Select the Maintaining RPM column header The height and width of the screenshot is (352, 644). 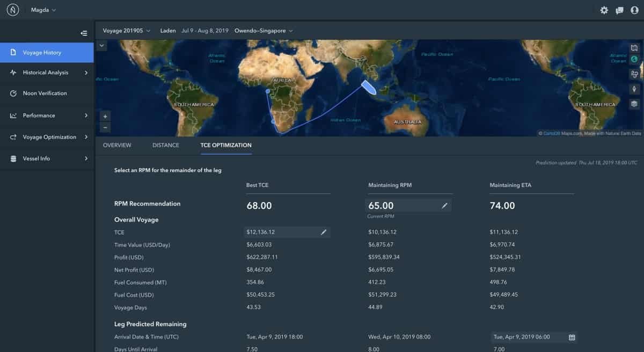tap(390, 185)
